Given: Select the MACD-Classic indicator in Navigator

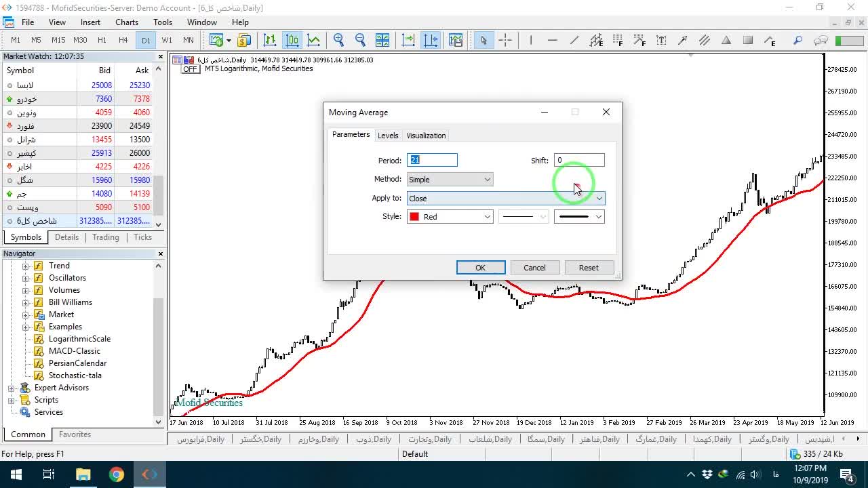Looking at the screenshot, I should (x=74, y=351).
